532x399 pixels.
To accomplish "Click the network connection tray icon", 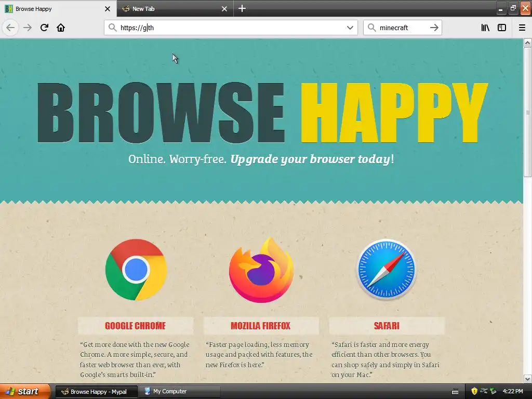I will 484,392.
